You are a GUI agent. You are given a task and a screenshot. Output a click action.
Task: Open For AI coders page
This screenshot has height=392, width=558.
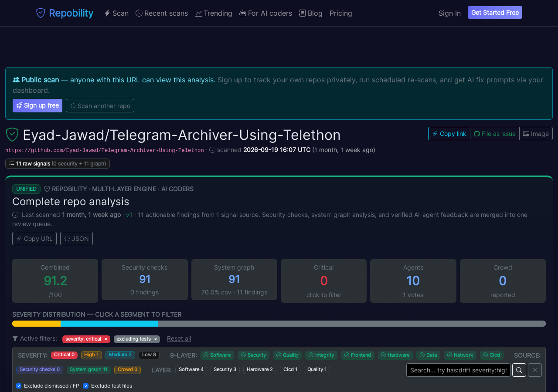pos(266,13)
